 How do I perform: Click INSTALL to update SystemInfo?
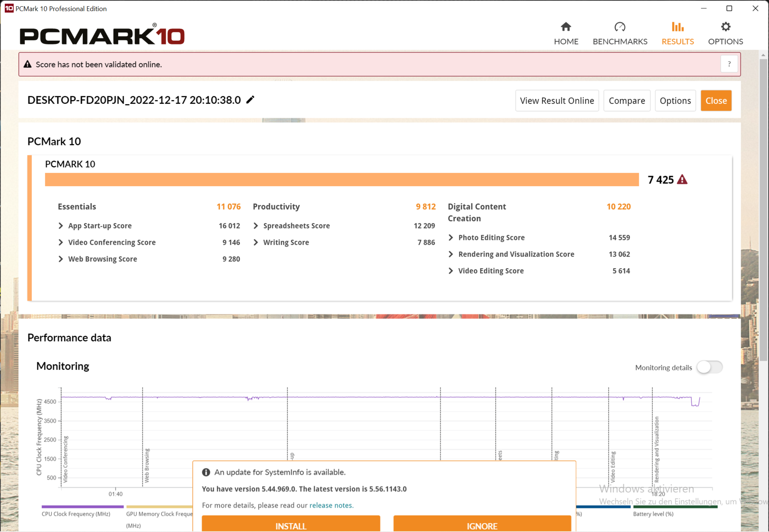291,524
